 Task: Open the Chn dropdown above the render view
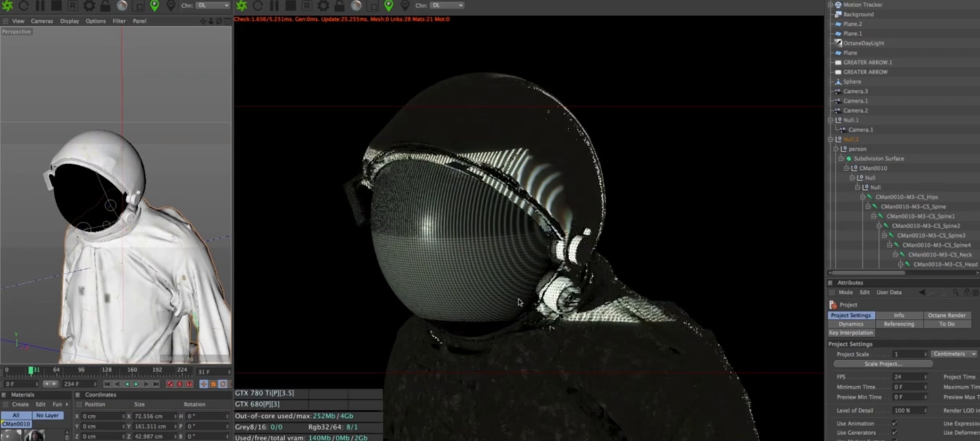pos(448,6)
